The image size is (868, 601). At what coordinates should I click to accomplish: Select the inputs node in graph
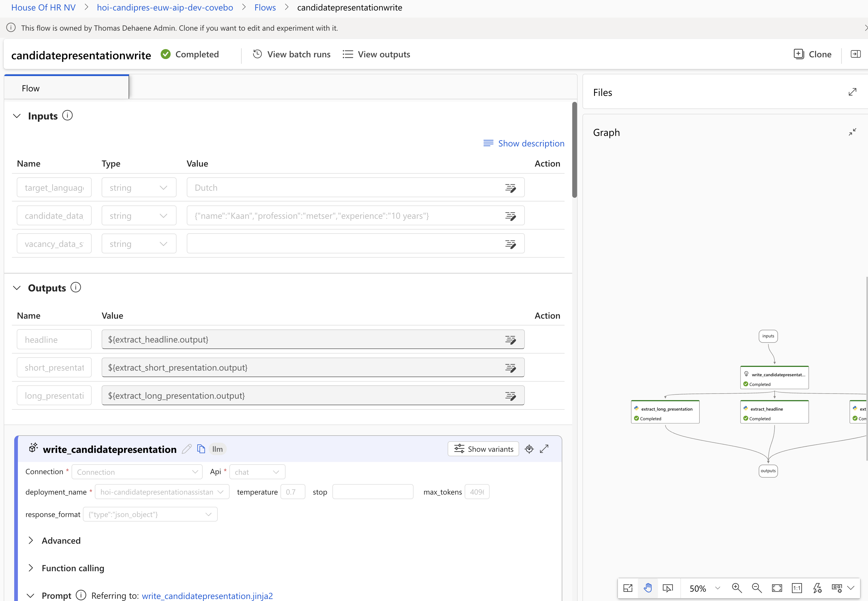768,336
